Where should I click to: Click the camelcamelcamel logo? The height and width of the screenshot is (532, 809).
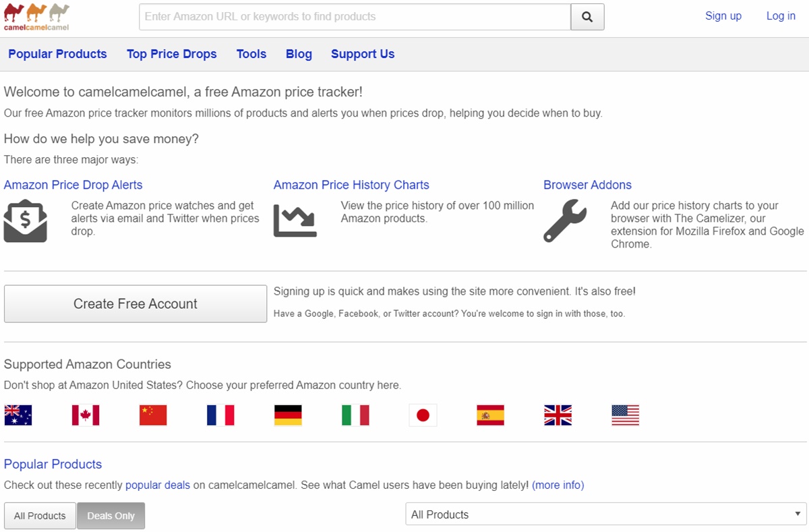coord(36,18)
